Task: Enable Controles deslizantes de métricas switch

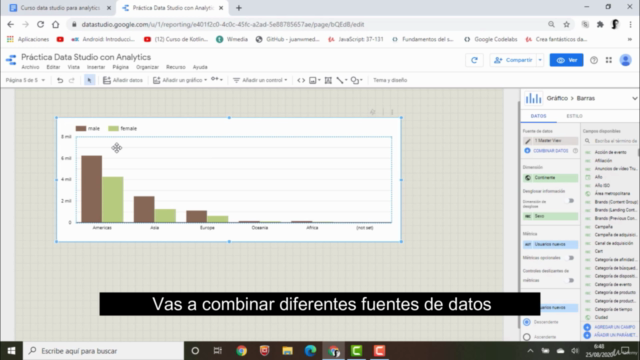Action: (571, 280)
